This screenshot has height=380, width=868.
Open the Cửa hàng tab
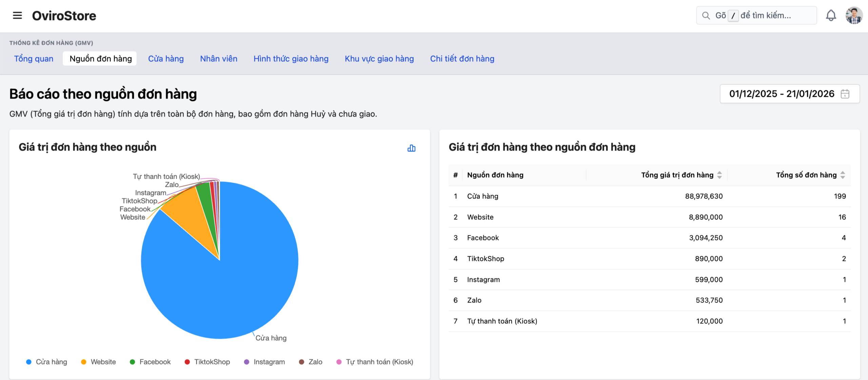coord(166,59)
